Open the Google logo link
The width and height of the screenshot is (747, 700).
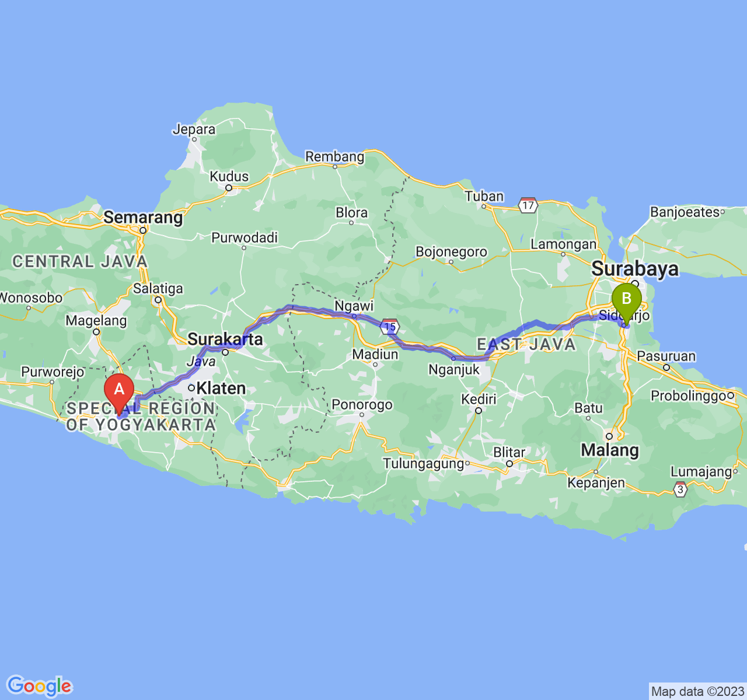coord(39,686)
